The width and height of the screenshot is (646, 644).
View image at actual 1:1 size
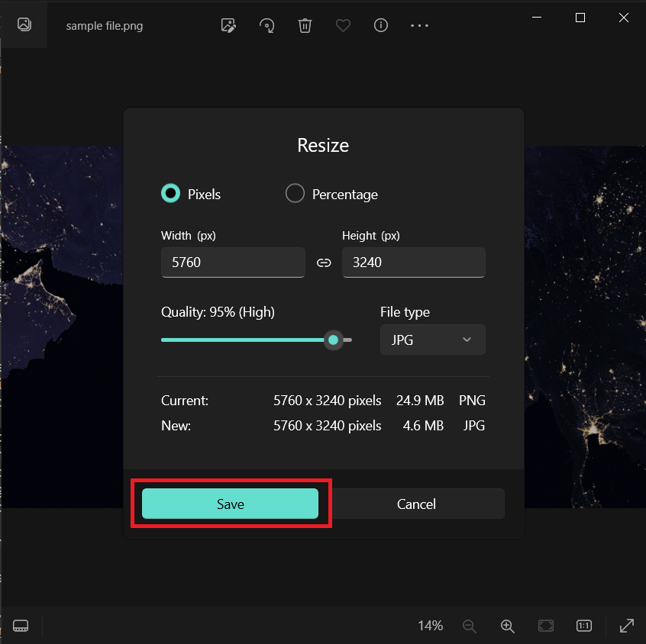[x=584, y=626]
